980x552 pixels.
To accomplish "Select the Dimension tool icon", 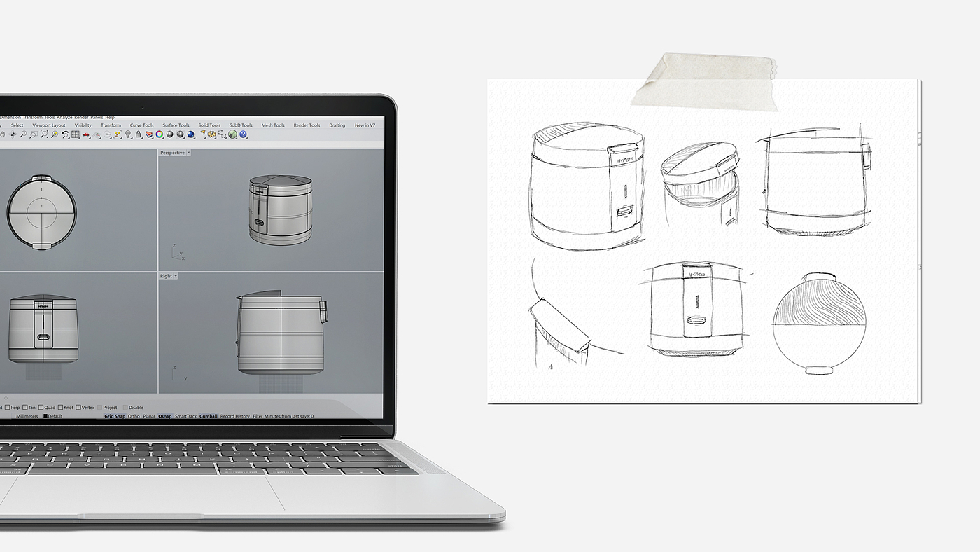I will 223,134.
